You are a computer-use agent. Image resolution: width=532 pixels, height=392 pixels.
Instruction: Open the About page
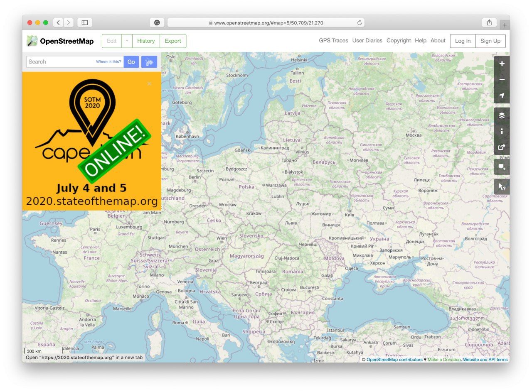(438, 41)
